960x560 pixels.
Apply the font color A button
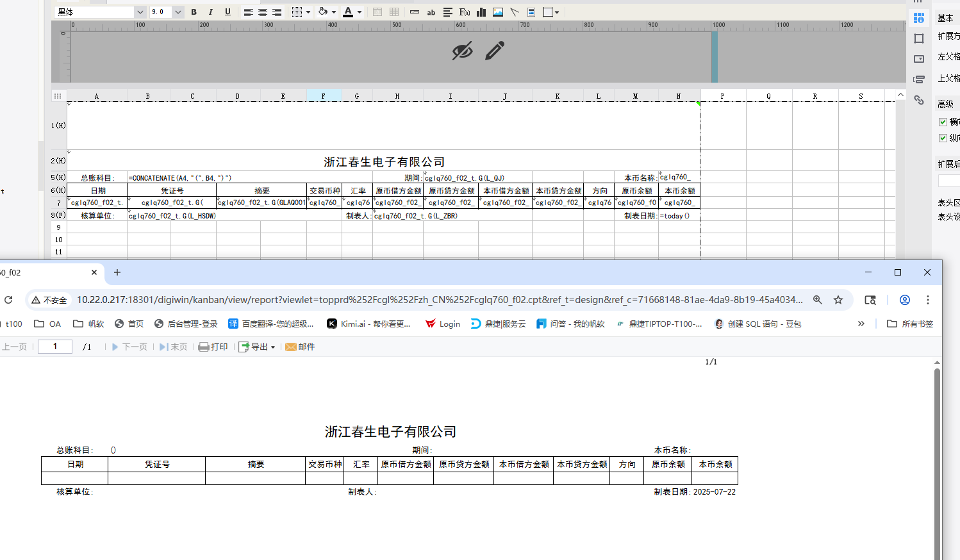click(348, 12)
